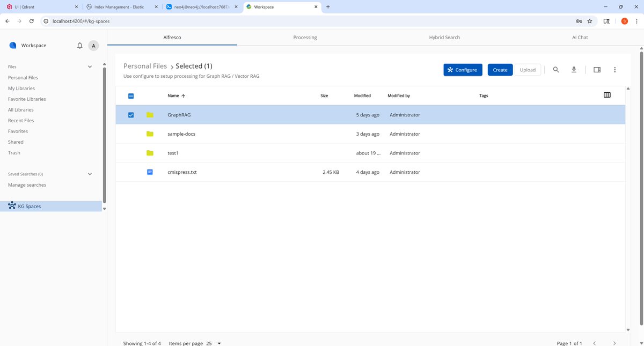This screenshot has height=346, width=644.
Task: Collapse the Files section chevron
Action: [x=90, y=67]
